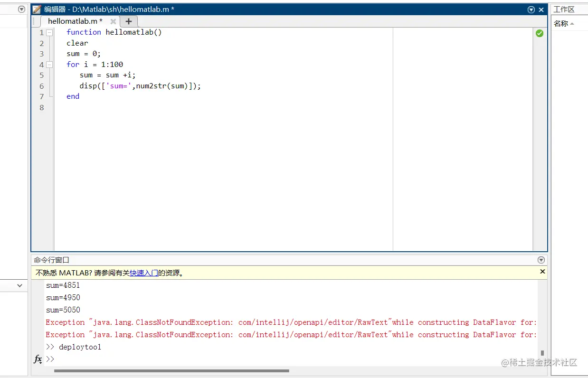Click line number 8 in gutter
Image resolution: width=588 pixels, height=378 pixels.
click(x=42, y=107)
